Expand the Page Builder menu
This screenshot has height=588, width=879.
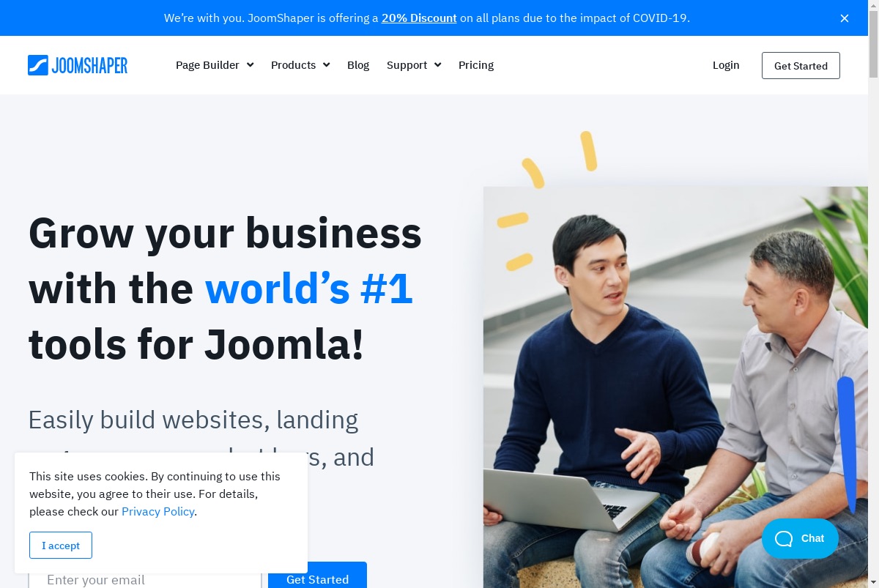coord(215,65)
